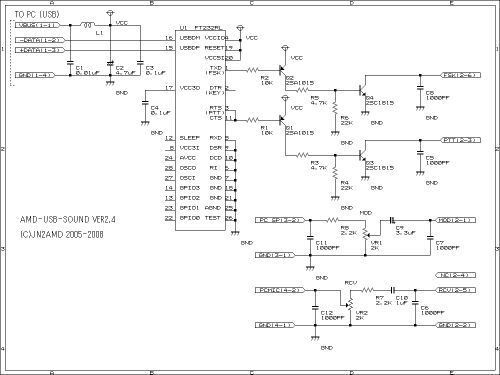Click transistor Q4 2SC1815 symbol

pyautogui.click(x=363, y=90)
